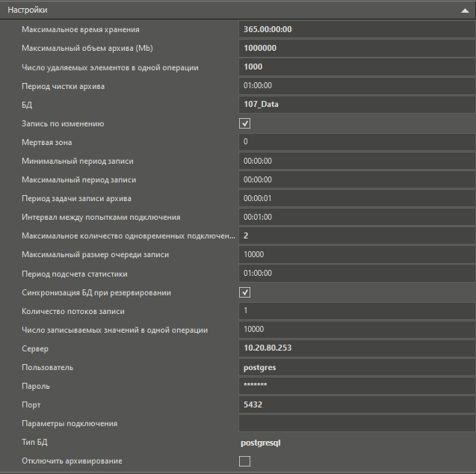Toggle Синхронизация БД при резервировании checkbox

click(244, 292)
